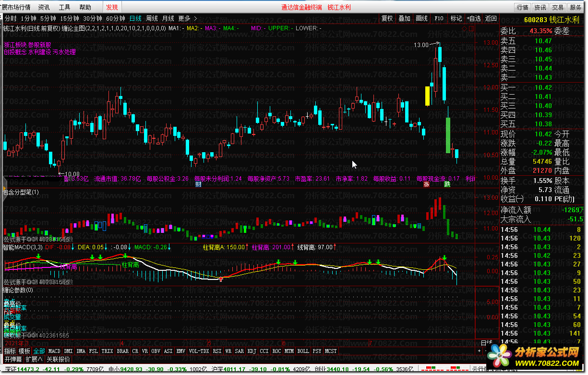Select the RSI indicator tab
This screenshot has width=588, height=375.
[217, 351]
